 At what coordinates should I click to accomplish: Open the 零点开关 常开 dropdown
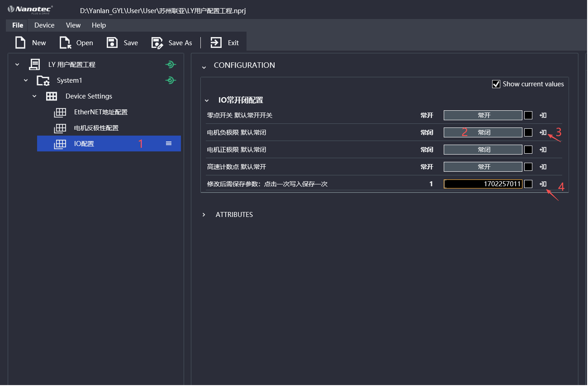(x=483, y=115)
